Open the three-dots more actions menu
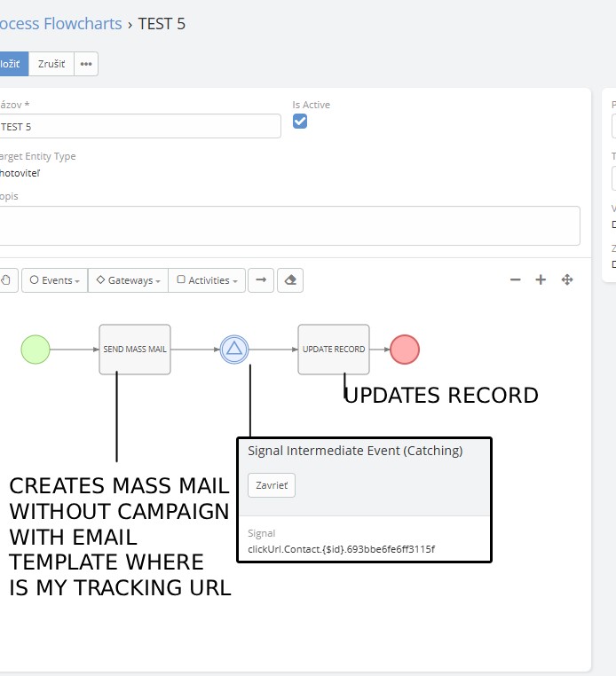Image resolution: width=616 pixels, height=676 pixels. coord(86,64)
